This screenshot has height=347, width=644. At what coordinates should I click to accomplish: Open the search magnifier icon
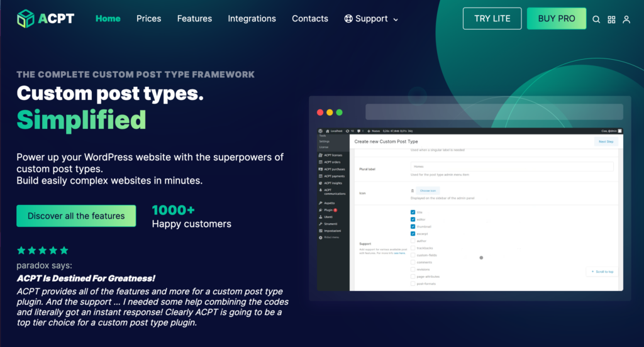click(x=596, y=19)
